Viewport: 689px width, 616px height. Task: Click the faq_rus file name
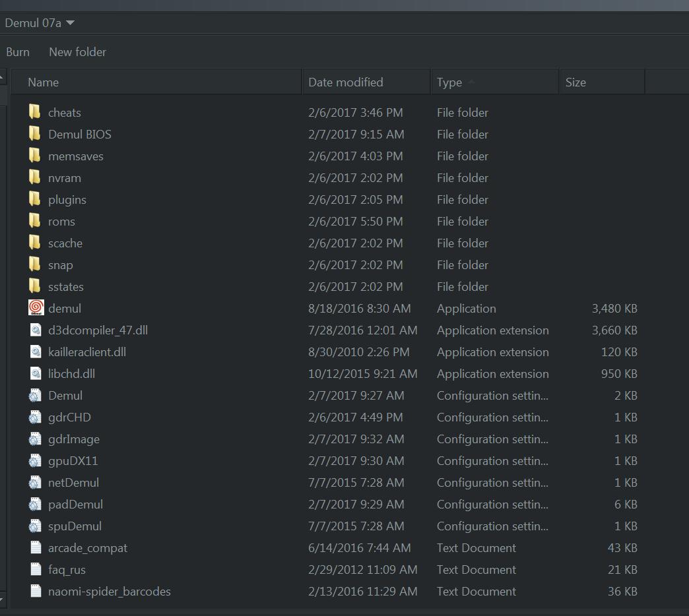click(x=67, y=569)
